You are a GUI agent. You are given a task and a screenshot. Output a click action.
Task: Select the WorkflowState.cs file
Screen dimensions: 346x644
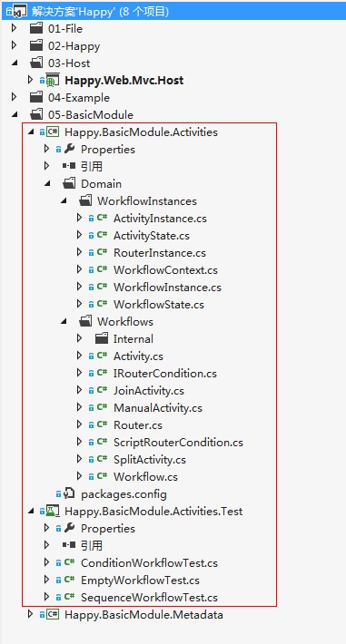tap(159, 305)
